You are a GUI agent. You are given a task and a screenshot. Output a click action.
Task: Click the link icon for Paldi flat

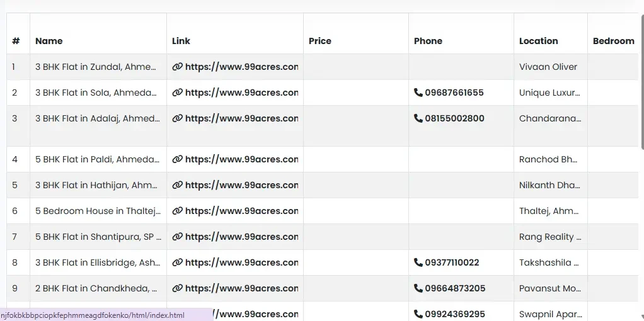point(178,159)
